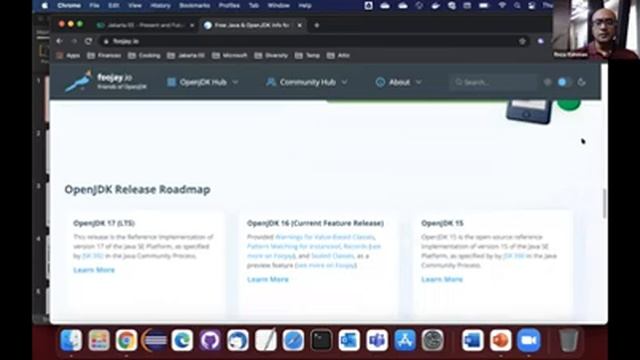This screenshot has height=360, width=640.
Task: Reload the page with refresh icon
Action: click(88, 41)
